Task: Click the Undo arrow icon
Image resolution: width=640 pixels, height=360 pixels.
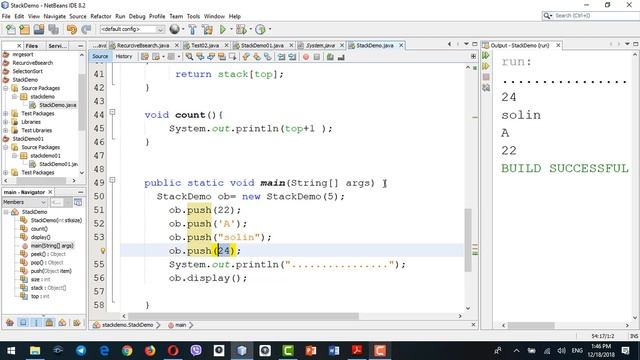Action: tap(72, 29)
